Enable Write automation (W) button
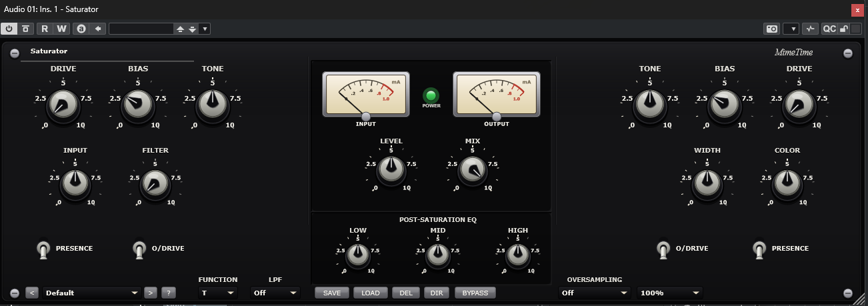This screenshot has height=306, width=868. 61,29
